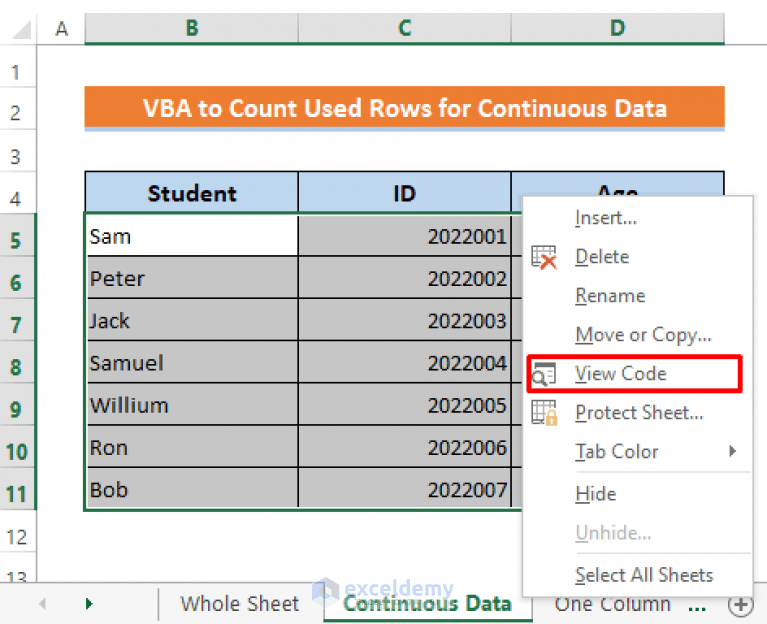Click the cell containing Samuel
Image resolution: width=767 pixels, height=624 pixels.
click(192, 362)
